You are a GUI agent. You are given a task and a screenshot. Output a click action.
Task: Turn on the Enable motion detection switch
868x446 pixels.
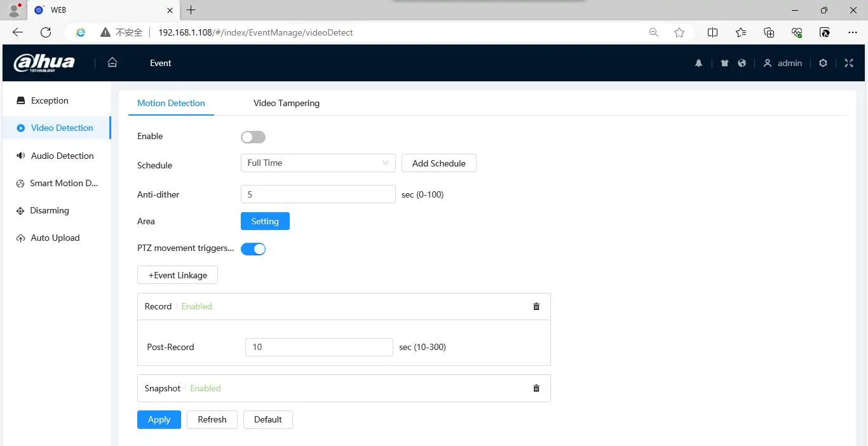coord(253,137)
